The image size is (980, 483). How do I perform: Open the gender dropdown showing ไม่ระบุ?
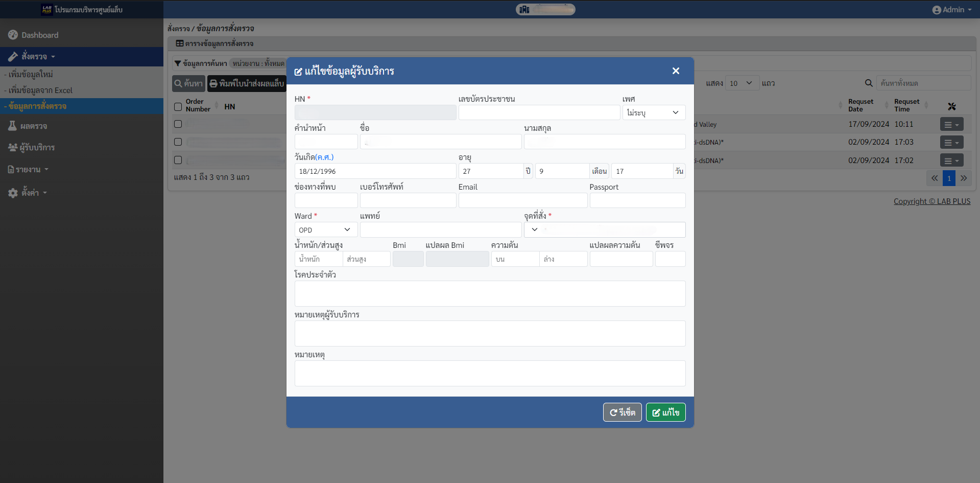click(x=653, y=112)
